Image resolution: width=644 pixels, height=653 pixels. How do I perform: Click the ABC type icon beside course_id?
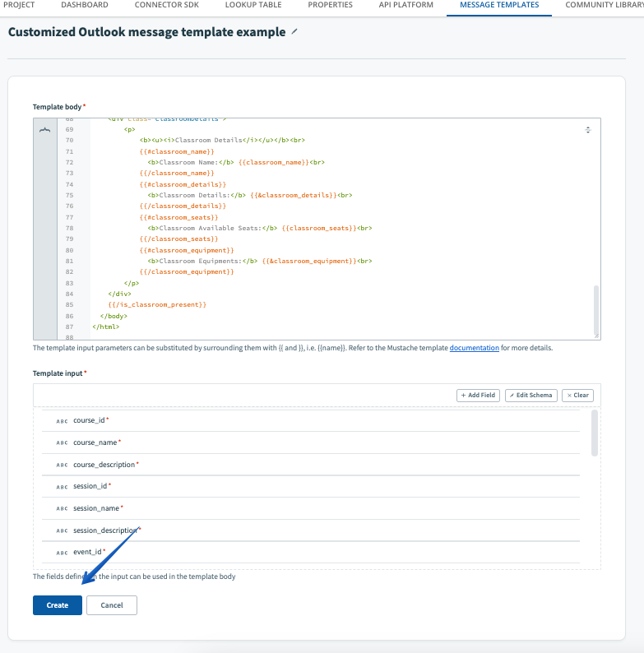(x=62, y=420)
